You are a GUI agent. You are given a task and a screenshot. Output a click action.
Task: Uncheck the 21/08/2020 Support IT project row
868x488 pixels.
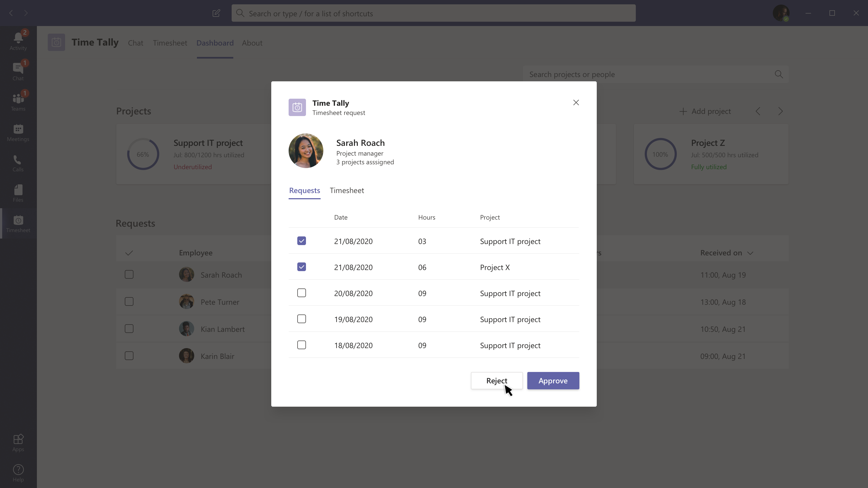pos(302,241)
